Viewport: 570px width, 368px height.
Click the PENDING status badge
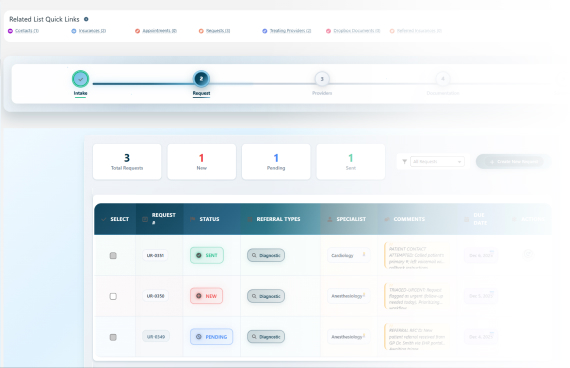pyautogui.click(x=212, y=337)
